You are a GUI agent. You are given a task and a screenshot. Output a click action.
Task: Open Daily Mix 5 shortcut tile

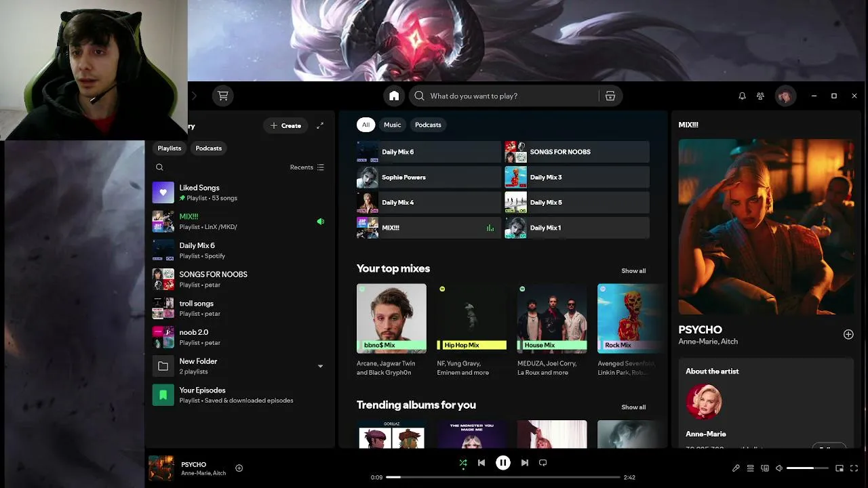pyautogui.click(x=577, y=203)
